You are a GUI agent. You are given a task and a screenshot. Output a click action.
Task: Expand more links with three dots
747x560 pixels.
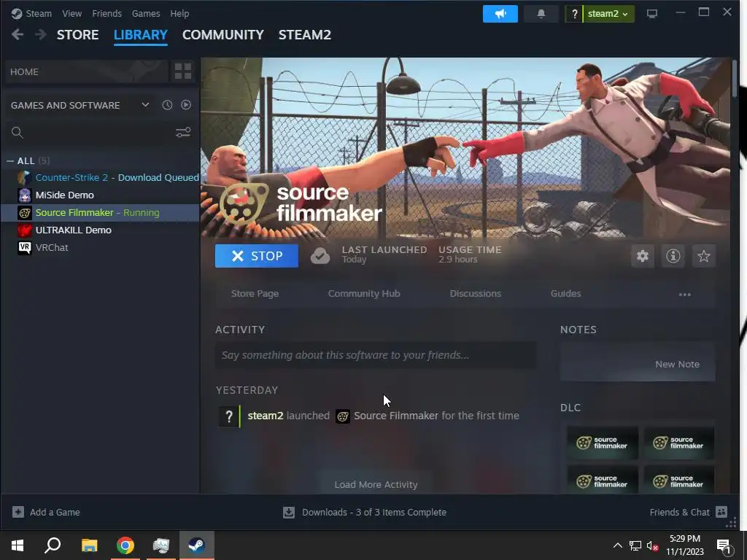[x=684, y=295]
